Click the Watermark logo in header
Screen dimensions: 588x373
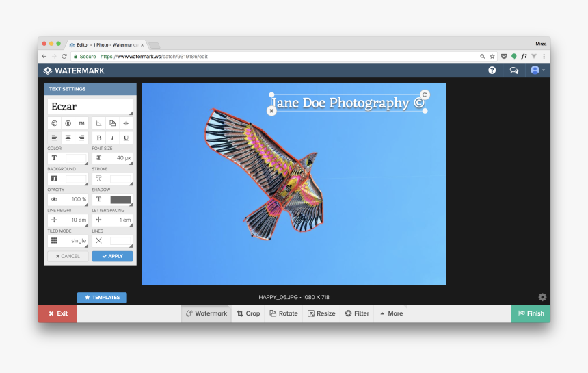pos(74,70)
